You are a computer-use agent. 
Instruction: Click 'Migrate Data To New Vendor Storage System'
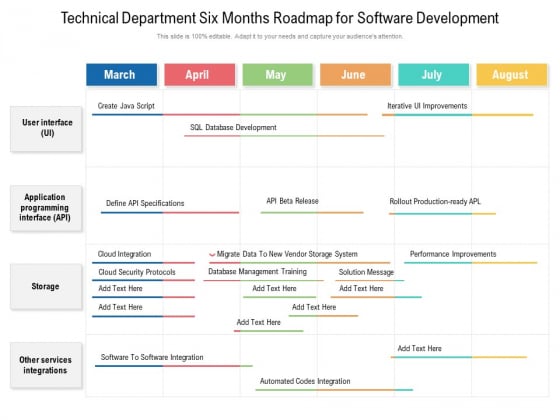(x=287, y=254)
